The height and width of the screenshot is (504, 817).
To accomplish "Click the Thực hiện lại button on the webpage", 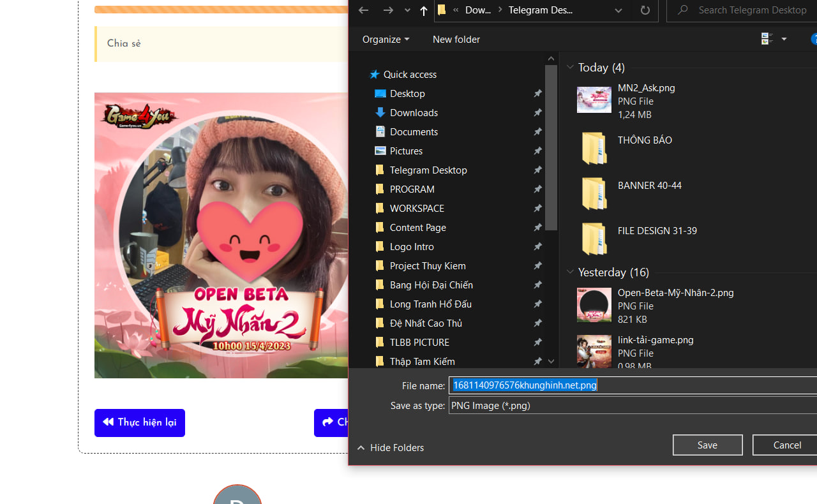I will (140, 423).
